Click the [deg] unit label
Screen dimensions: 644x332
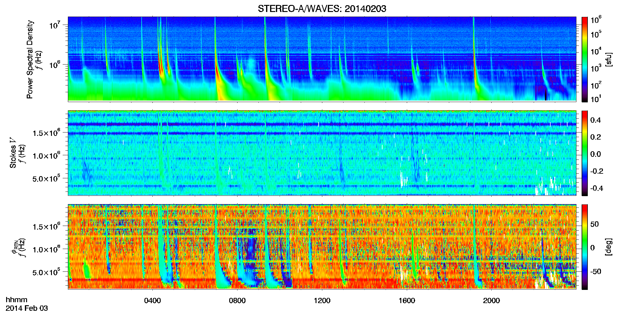[609, 247]
